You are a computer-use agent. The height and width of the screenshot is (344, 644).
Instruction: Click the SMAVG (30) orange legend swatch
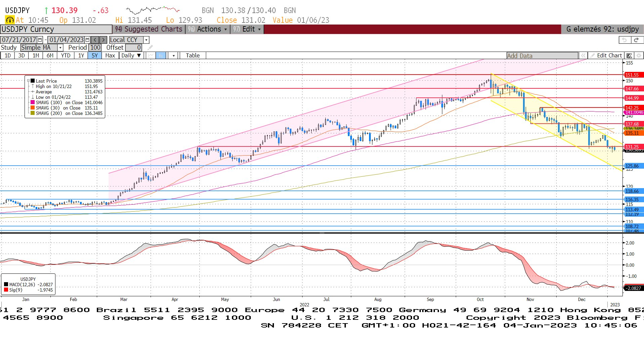33,108
